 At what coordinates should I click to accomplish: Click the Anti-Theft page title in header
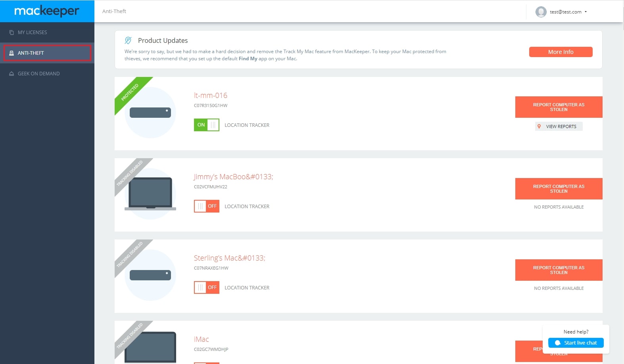(114, 11)
